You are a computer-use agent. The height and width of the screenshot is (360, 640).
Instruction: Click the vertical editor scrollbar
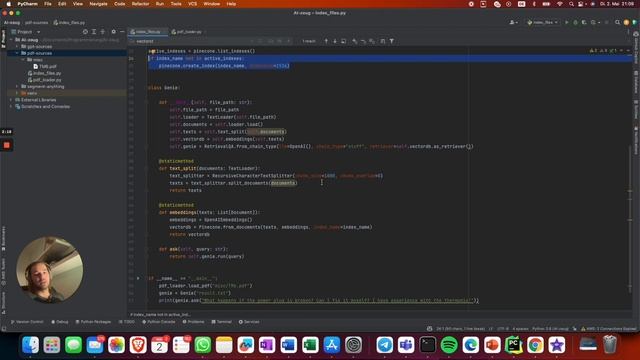pyautogui.click(x=630, y=220)
